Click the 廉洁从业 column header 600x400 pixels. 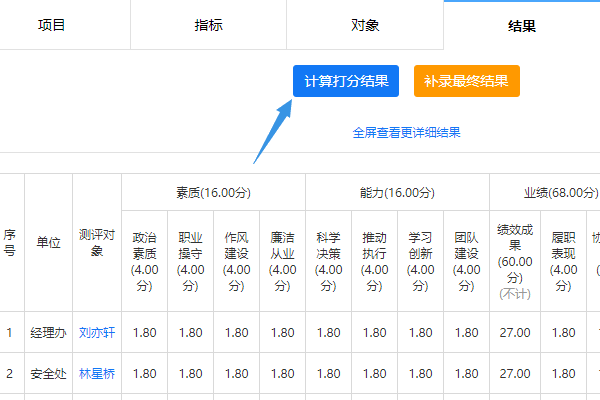point(282,261)
